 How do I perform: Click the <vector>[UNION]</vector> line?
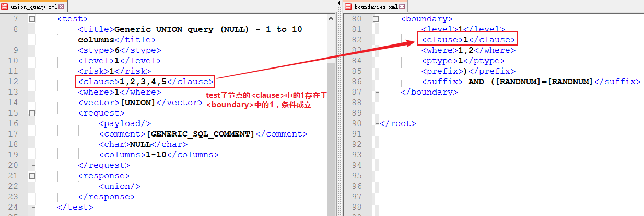[140, 103]
